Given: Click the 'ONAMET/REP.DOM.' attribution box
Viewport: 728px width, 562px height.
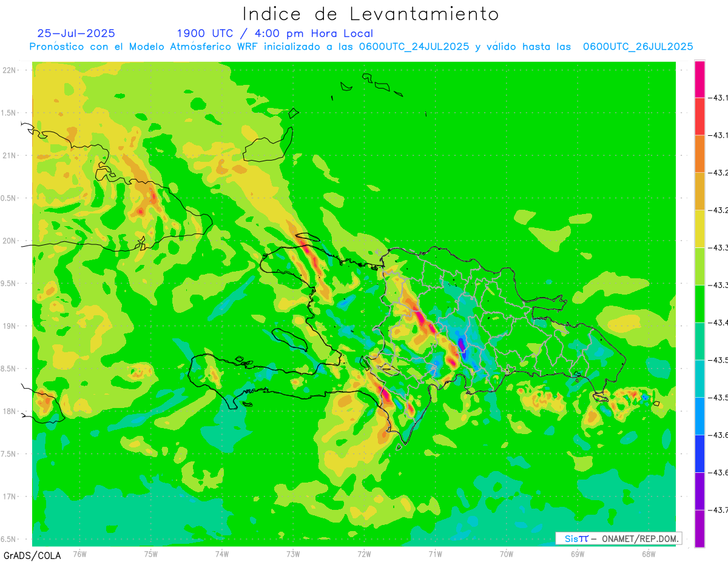Looking at the screenshot, I should point(619,538).
